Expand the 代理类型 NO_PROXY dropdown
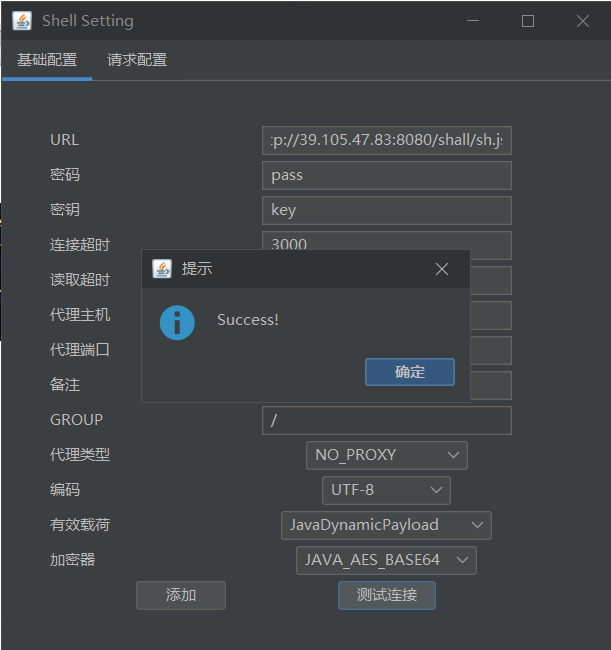The width and height of the screenshot is (611, 650). point(387,455)
